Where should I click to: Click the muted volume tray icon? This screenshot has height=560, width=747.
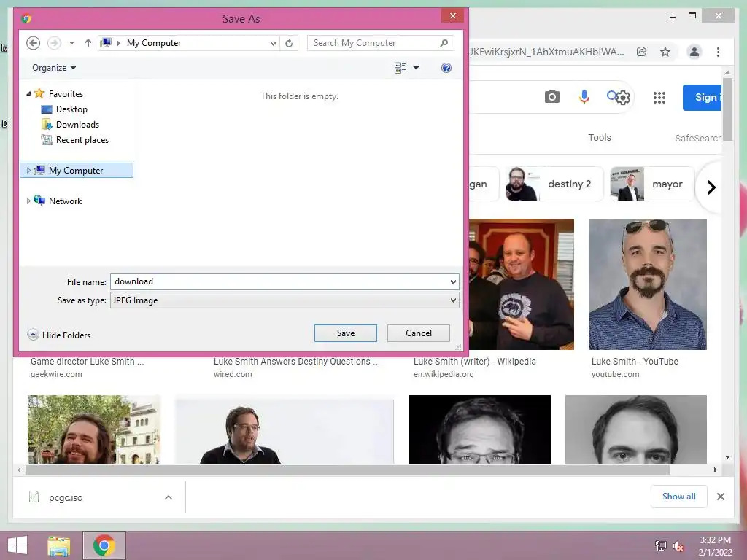(678, 546)
